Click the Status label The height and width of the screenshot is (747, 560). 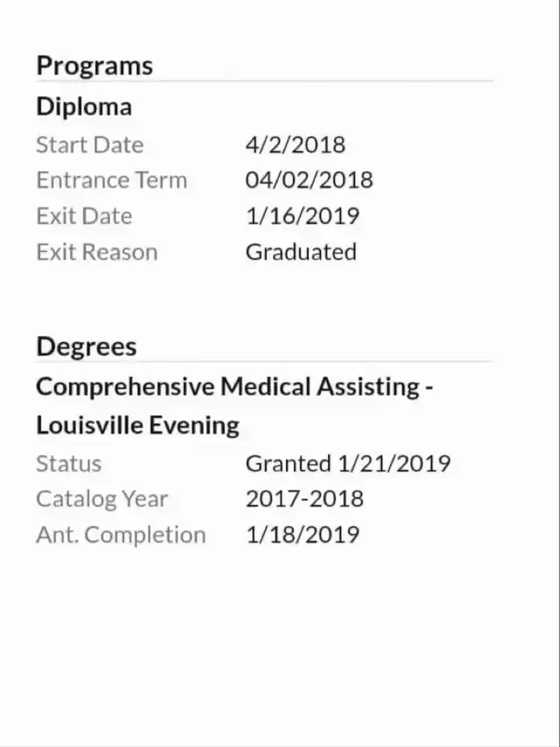coord(68,463)
